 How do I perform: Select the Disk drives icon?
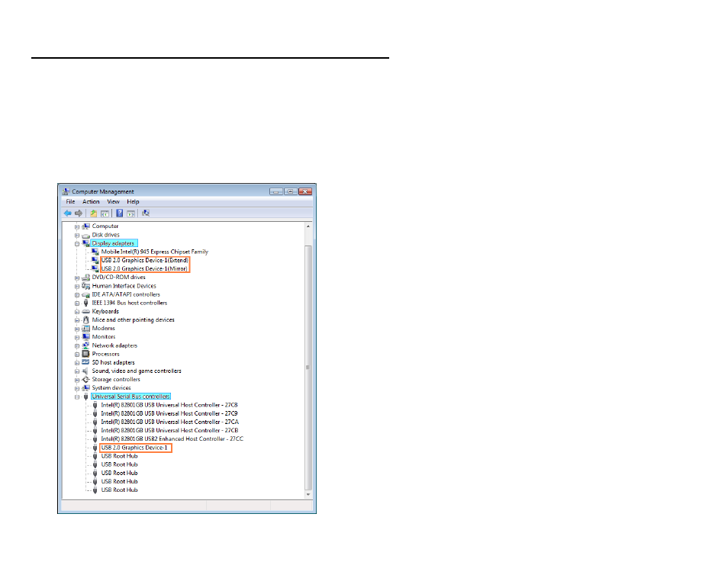86,236
